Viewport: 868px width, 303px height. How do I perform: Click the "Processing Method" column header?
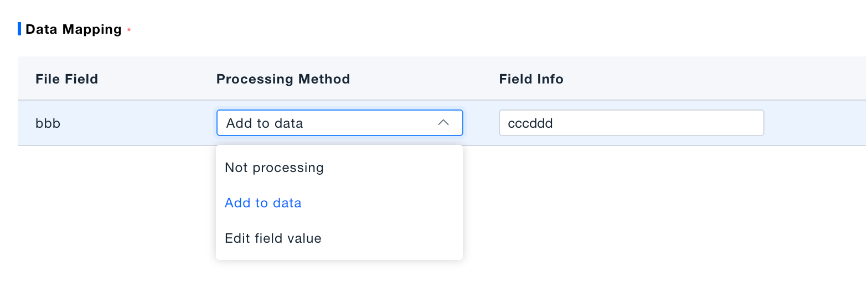[283, 79]
